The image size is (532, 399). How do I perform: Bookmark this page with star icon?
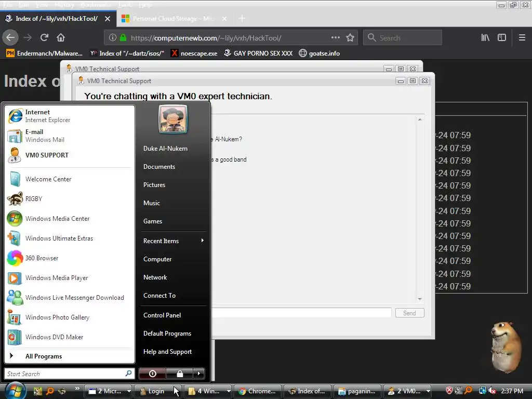(x=350, y=37)
